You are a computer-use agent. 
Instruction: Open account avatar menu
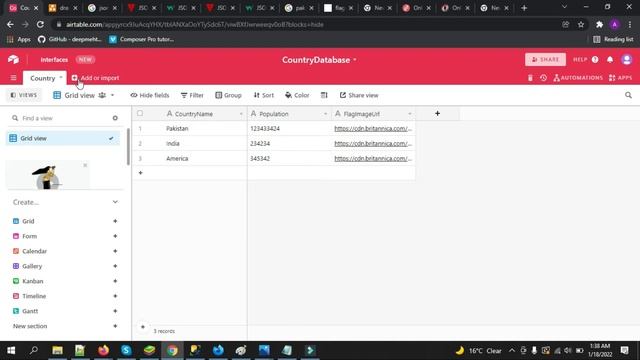click(627, 60)
